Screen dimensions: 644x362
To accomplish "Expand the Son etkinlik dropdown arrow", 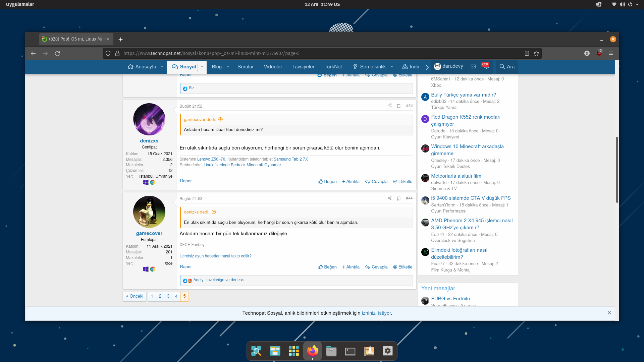I will click(392, 67).
